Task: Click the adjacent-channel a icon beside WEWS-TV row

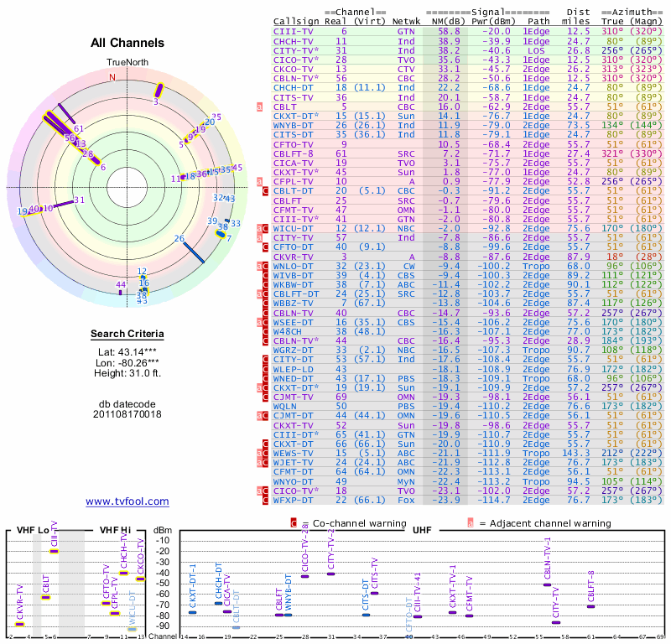Action: pyautogui.click(x=259, y=453)
